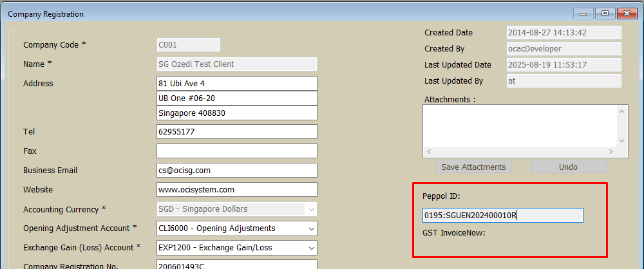
Task: Click inside the Attachments list box
Action: click(x=519, y=125)
